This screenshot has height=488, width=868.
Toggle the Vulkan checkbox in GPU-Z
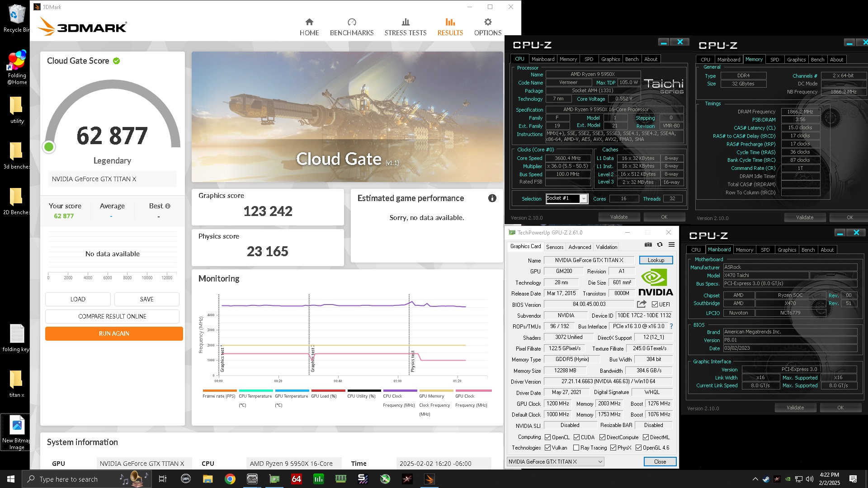click(547, 448)
